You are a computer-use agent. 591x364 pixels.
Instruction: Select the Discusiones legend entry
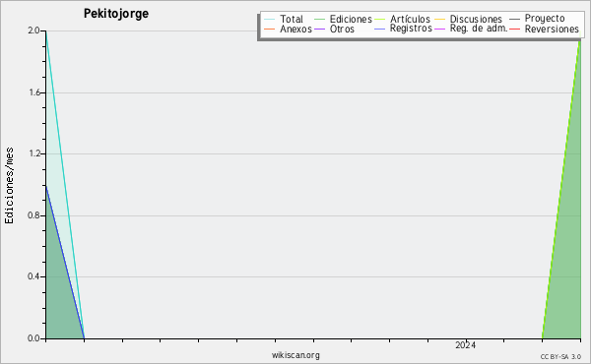coord(469,19)
